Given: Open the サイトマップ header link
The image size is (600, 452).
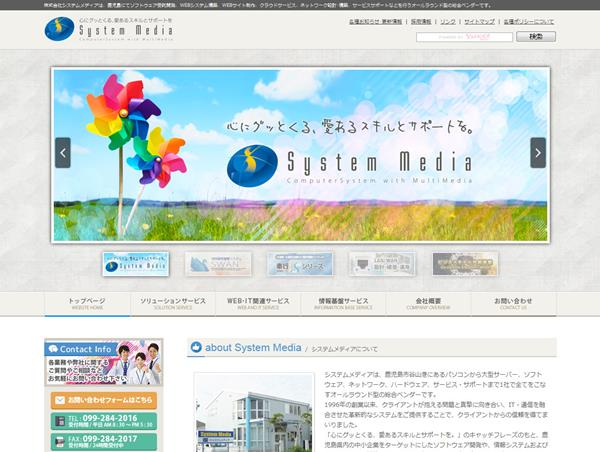Looking at the screenshot, I should pos(479,22).
